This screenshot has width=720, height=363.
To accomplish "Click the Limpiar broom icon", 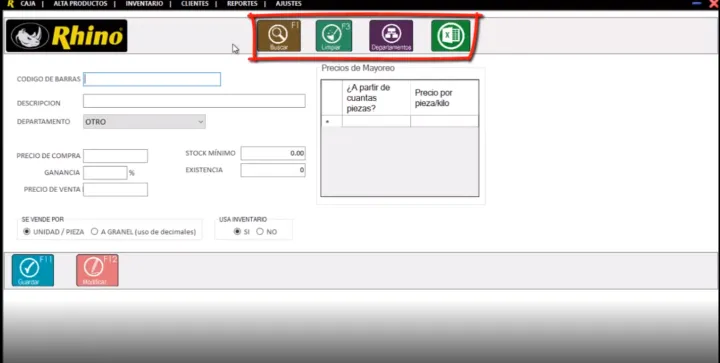I will coord(334,36).
